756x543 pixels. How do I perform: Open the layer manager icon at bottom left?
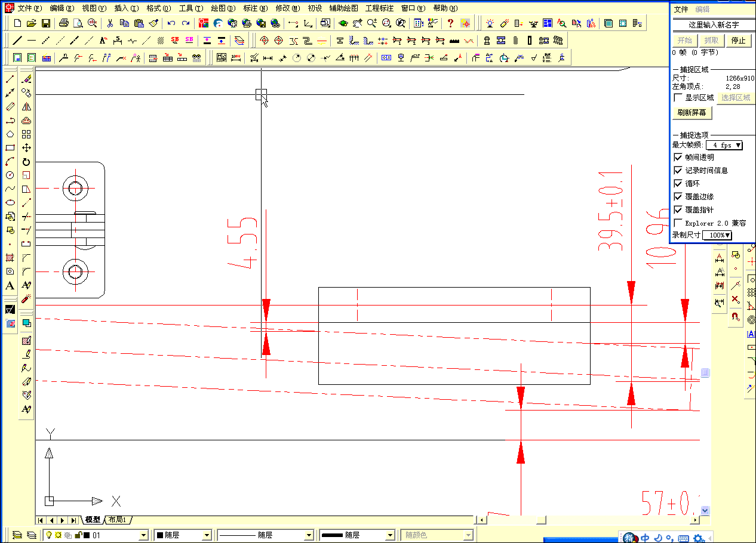click(x=17, y=535)
